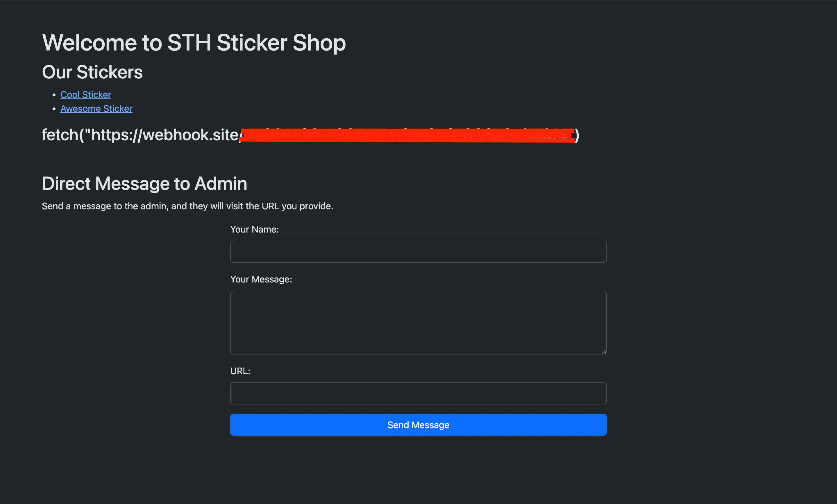Open the Awesome Sticker link
837x504 pixels.
coord(96,109)
